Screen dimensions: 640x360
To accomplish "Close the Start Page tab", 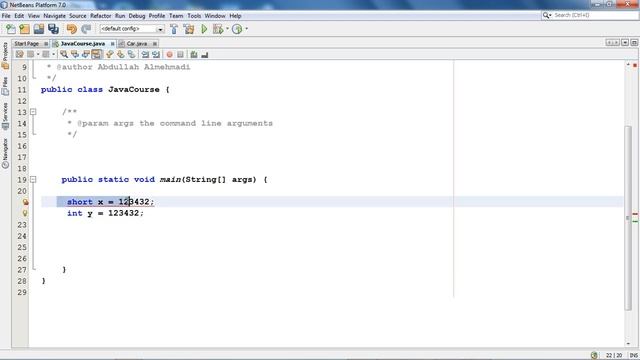I will pyautogui.click(x=46, y=44).
